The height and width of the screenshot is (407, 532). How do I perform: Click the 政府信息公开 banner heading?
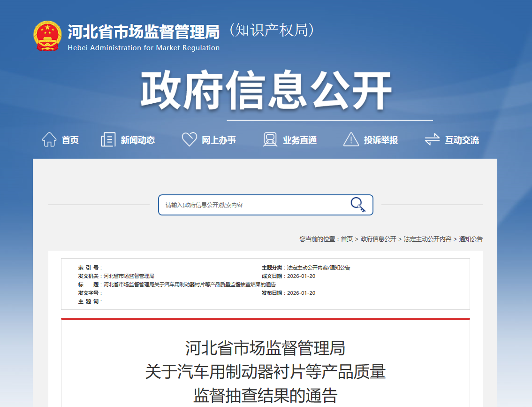tap(266, 90)
